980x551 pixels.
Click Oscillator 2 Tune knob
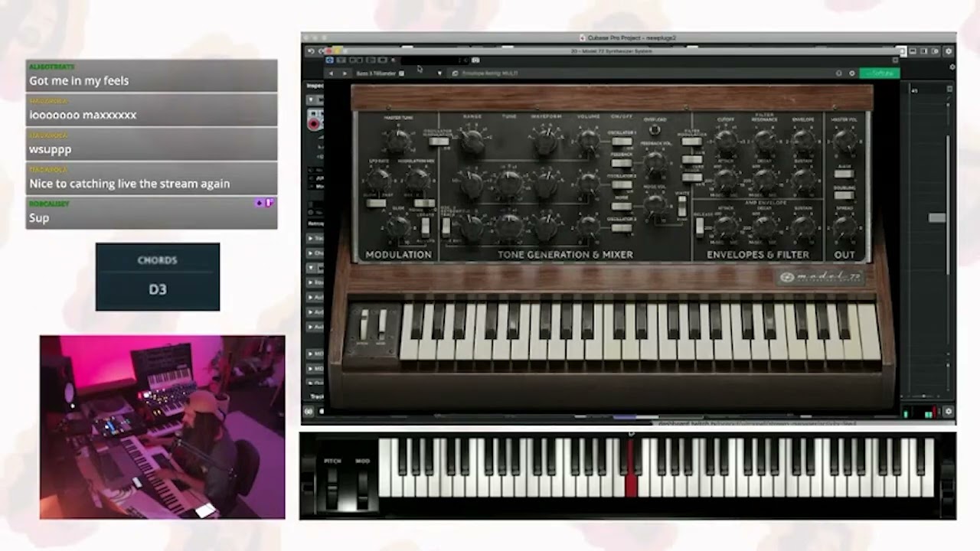pyautogui.click(x=509, y=184)
